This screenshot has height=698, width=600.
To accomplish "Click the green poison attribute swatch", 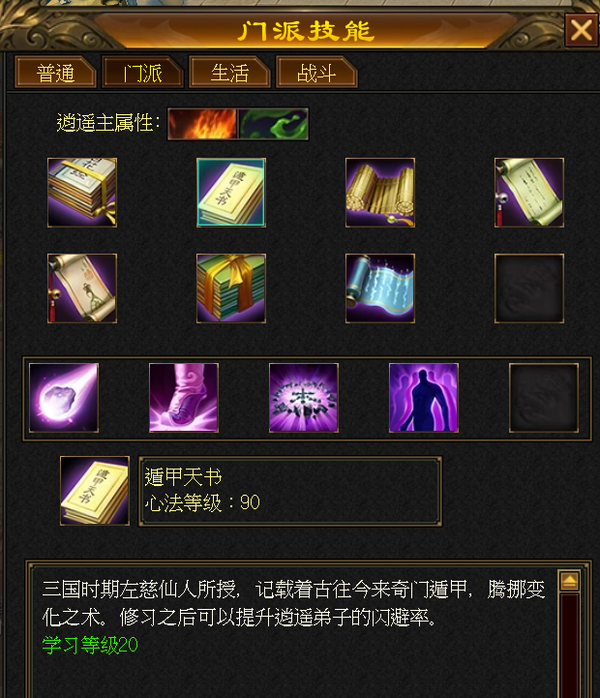I will pyautogui.click(x=273, y=124).
